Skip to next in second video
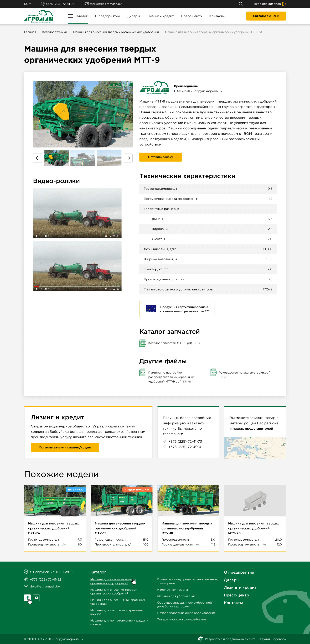Viewport: 310px width, 644px height. point(41,289)
